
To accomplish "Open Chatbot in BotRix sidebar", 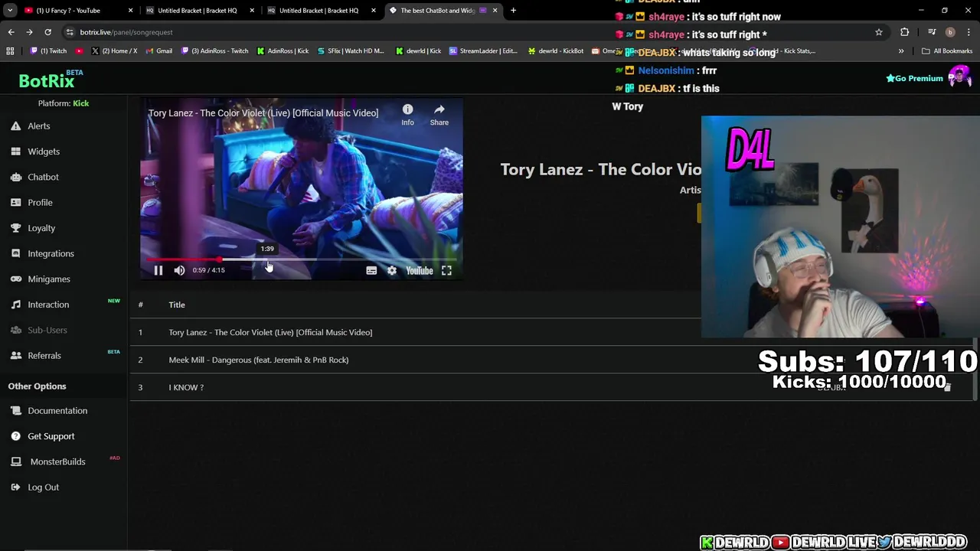I will (x=43, y=177).
